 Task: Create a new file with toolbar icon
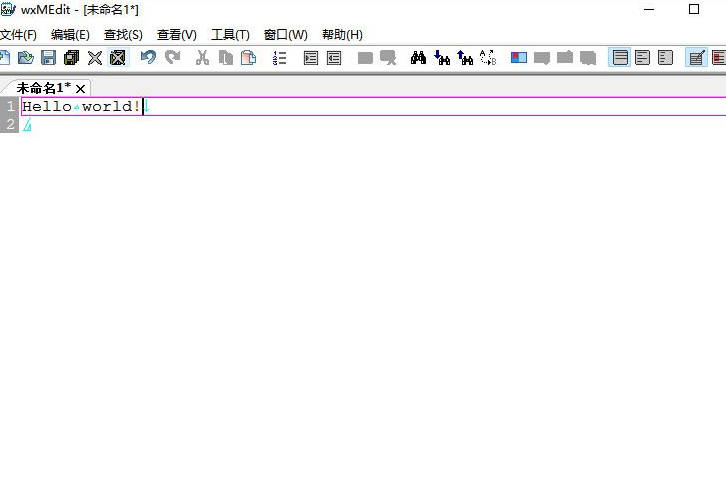(x=5, y=58)
